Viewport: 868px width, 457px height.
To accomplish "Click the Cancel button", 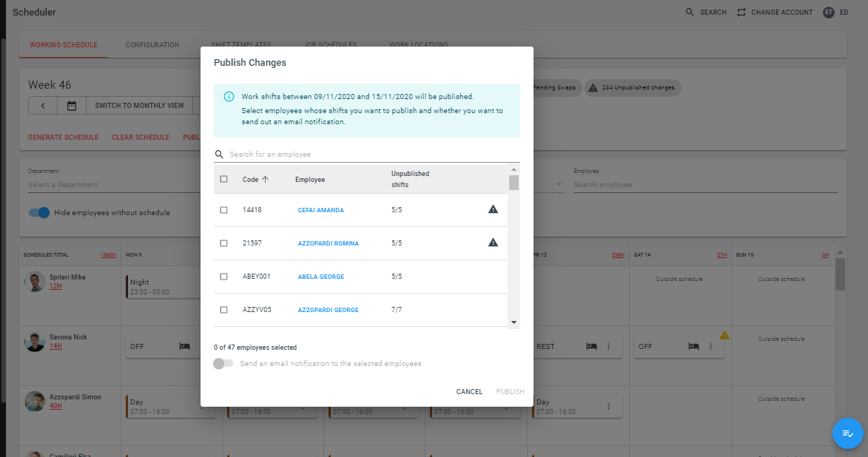I will click(469, 392).
